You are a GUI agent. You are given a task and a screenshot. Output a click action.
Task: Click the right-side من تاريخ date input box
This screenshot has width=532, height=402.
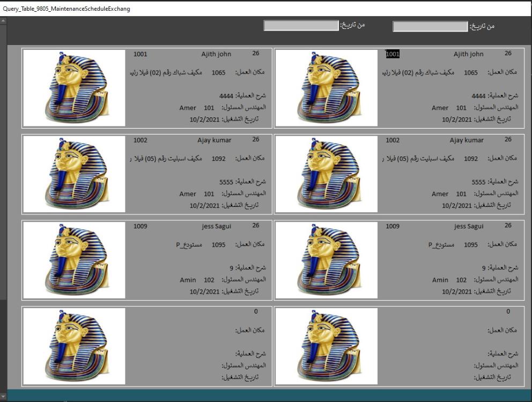pos(430,26)
